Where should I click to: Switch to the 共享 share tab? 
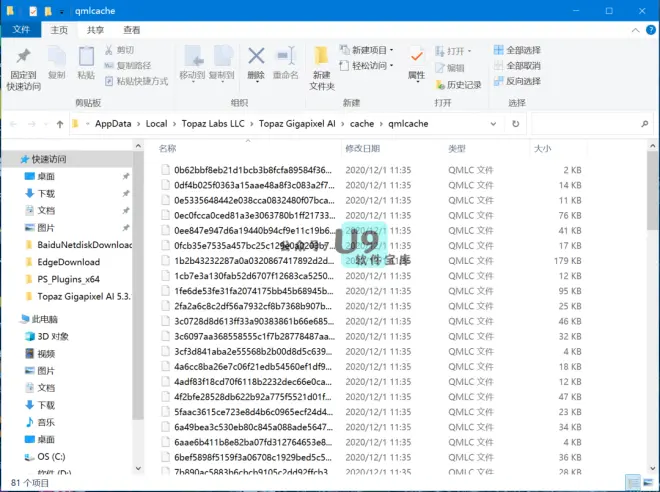pos(95,30)
